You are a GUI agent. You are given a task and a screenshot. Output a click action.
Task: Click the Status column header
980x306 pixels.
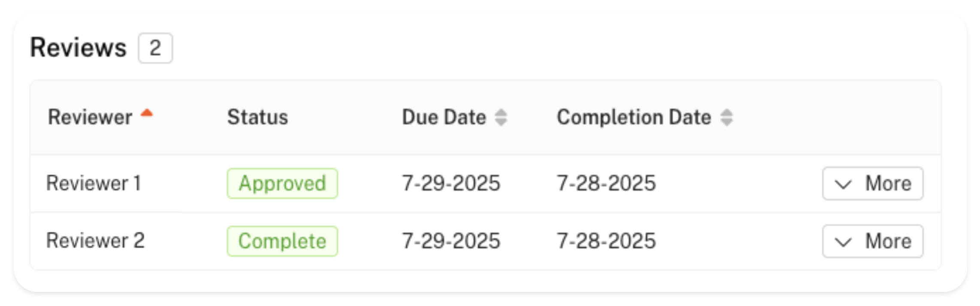(257, 117)
